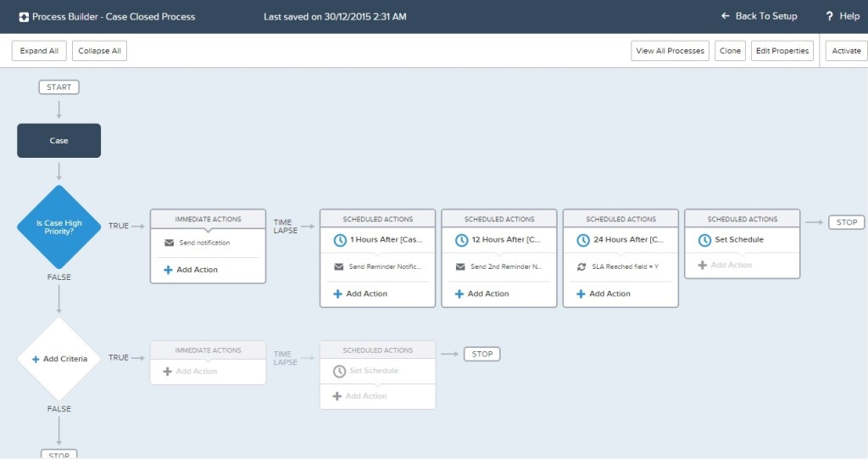The width and height of the screenshot is (868, 459).
Task: Click the clock icon for 24 Hours After
Action: tap(583, 240)
